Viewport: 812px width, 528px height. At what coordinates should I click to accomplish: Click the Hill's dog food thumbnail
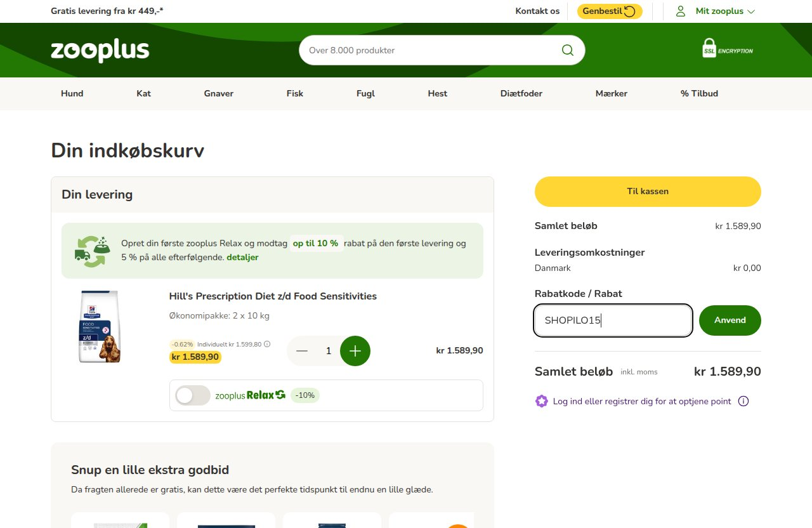point(100,327)
